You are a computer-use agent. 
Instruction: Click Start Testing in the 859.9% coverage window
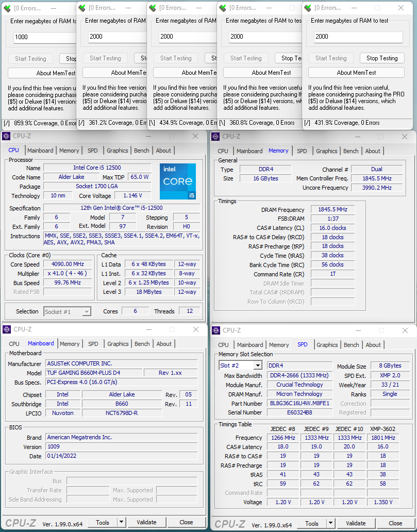(x=30, y=58)
